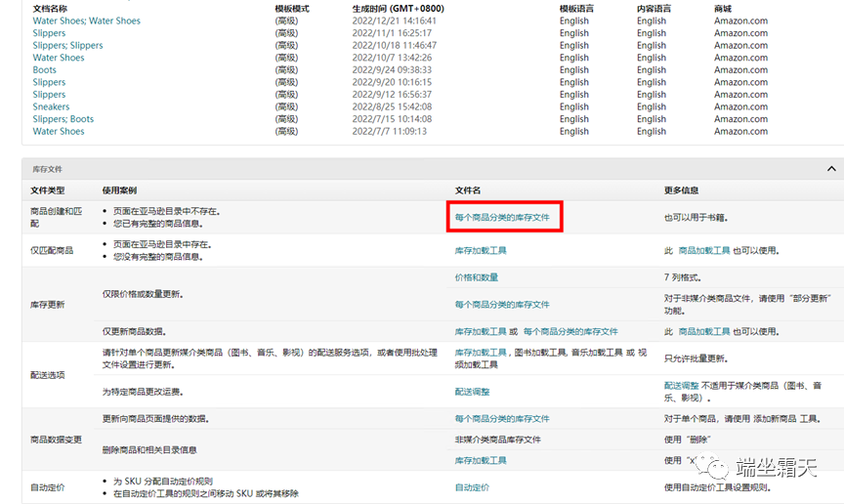Click 商品加载工具 in 仅匹配商品 row

tap(704, 250)
